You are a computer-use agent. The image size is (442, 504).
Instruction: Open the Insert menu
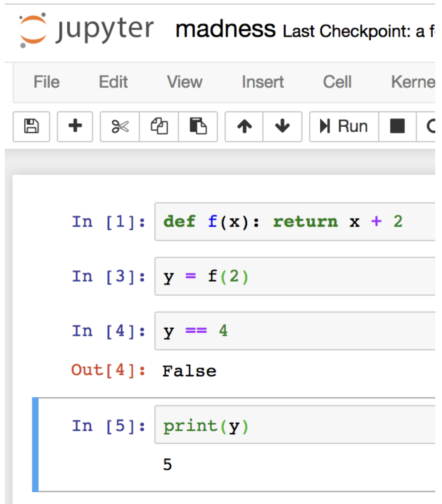(263, 82)
